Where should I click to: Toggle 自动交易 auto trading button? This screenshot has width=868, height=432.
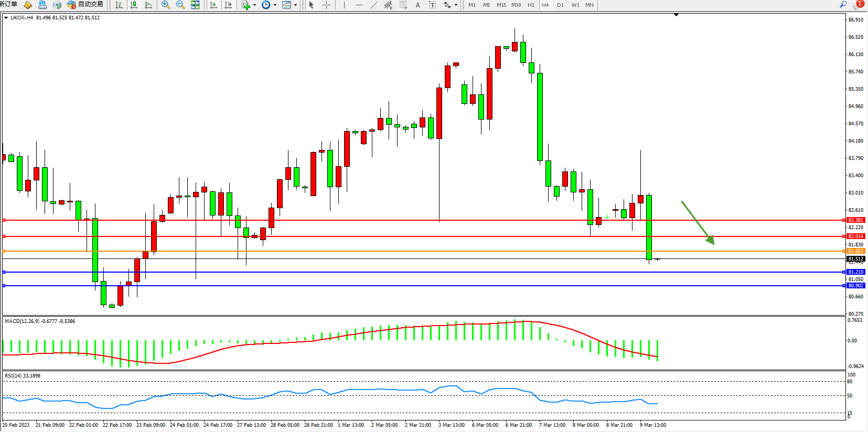click(85, 4)
